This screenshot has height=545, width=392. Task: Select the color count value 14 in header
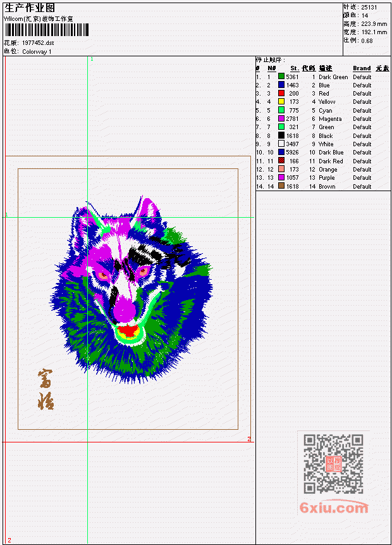(x=365, y=16)
